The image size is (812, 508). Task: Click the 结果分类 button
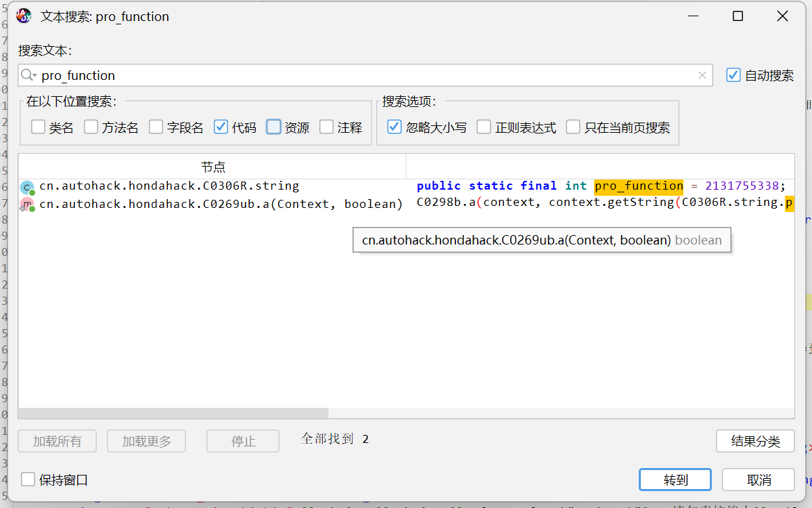click(x=755, y=442)
